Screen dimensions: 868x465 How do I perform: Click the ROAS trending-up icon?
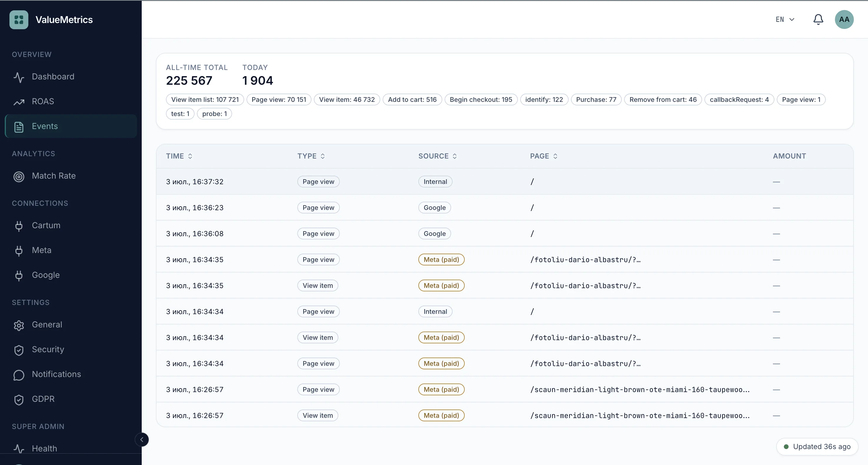click(x=19, y=102)
